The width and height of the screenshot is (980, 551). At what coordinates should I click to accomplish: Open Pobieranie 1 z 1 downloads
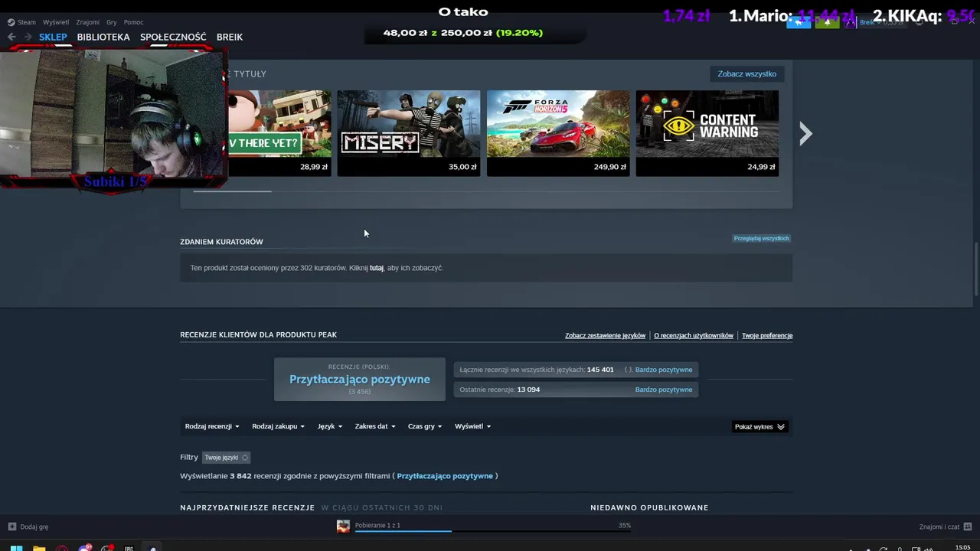377,525
